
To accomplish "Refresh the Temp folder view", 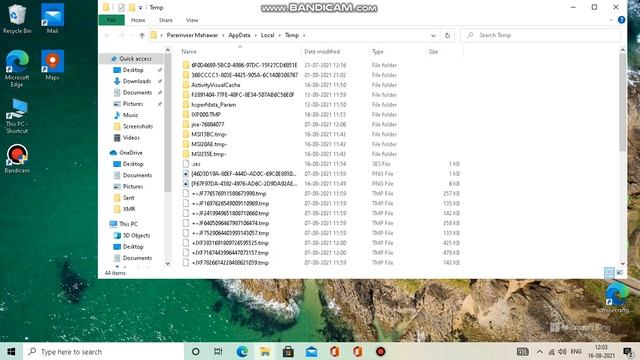I will pyautogui.click(x=447, y=36).
